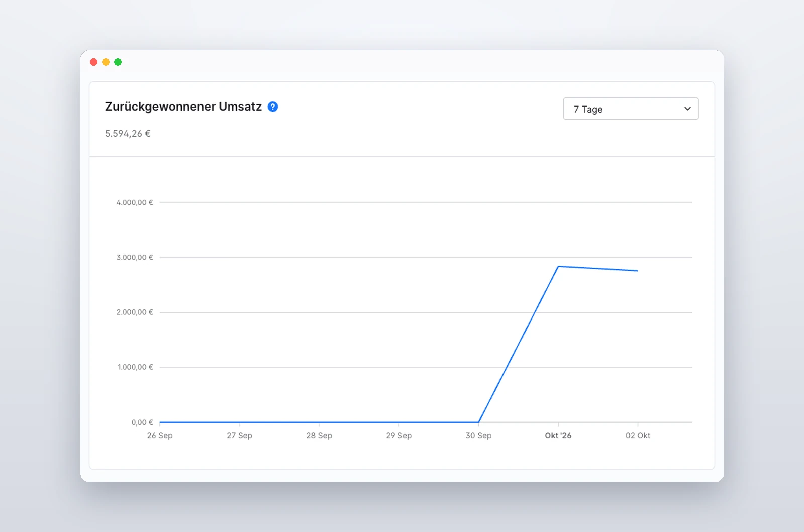Click the Okt '26 date label
Image resolution: width=804 pixels, height=532 pixels.
point(558,435)
